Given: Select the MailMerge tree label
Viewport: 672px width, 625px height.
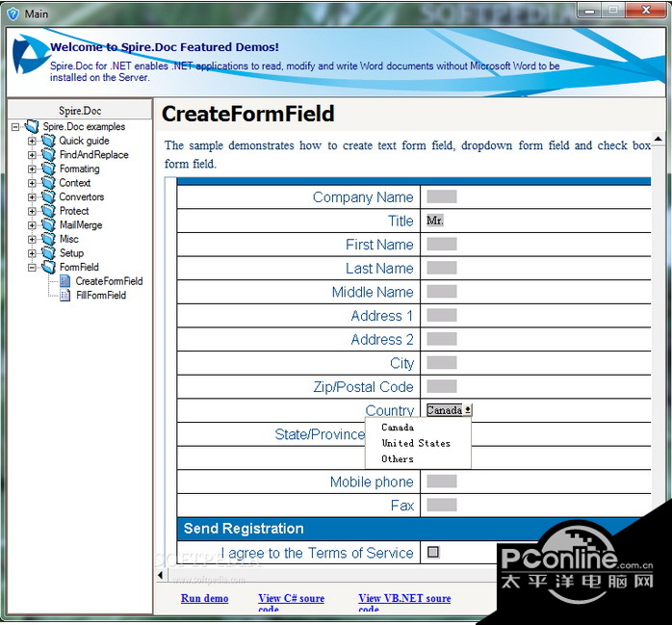Looking at the screenshot, I should (x=81, y=225).
